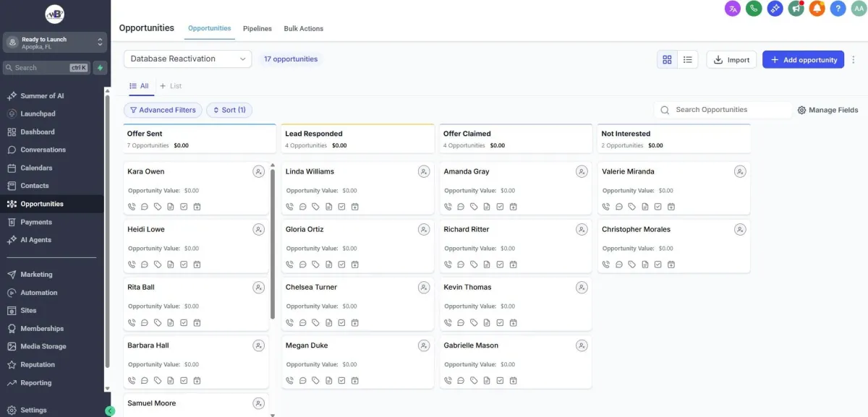Click the Import button

731,60
